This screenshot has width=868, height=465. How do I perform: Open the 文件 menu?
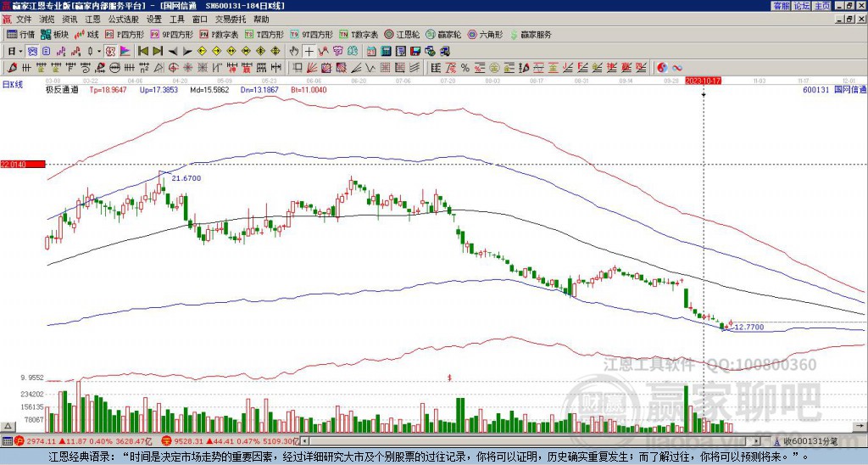(x=24, y=20)
